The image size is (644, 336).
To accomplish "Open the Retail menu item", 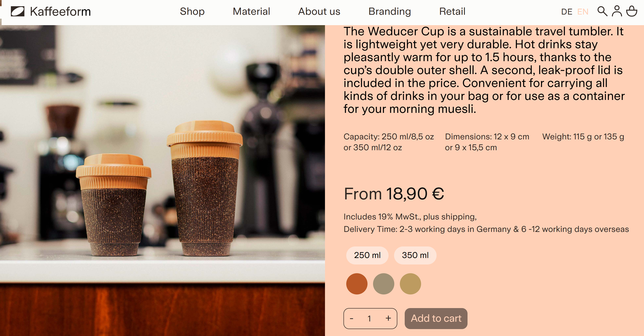I will point(452,12).
